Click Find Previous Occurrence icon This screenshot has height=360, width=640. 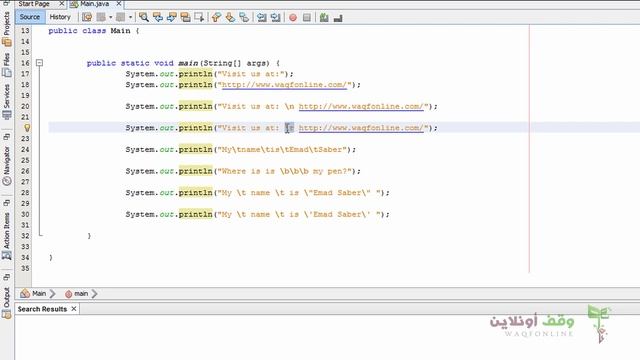click(158, 17)
